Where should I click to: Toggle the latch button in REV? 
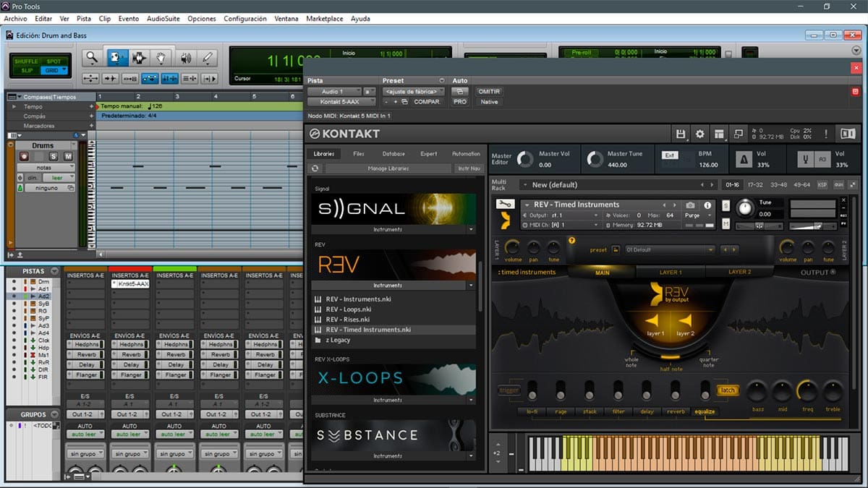coord(728,390)
